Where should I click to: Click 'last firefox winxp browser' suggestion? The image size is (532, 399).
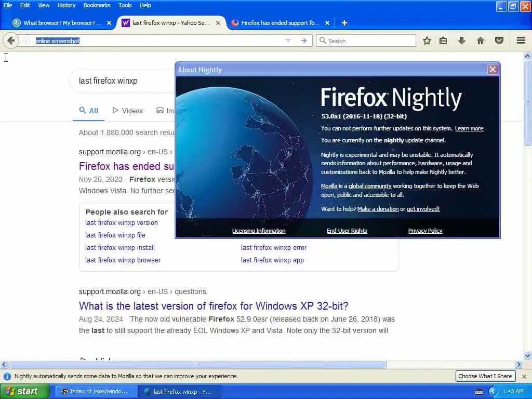coord(123,260)
